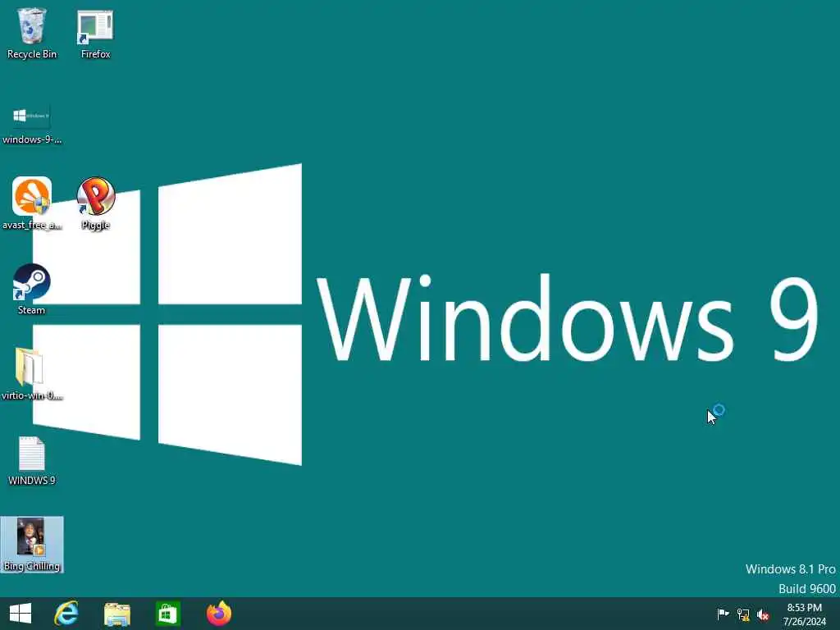Click the Bing Chilling label text
Screen dimensions: 840x630
point(32,566)
